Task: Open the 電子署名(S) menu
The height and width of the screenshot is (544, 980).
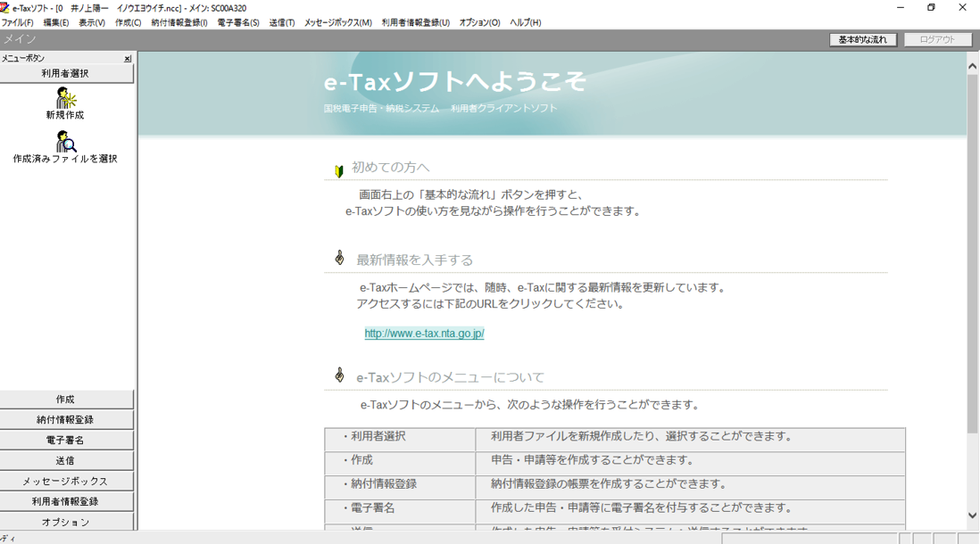Action: (238, 22)
